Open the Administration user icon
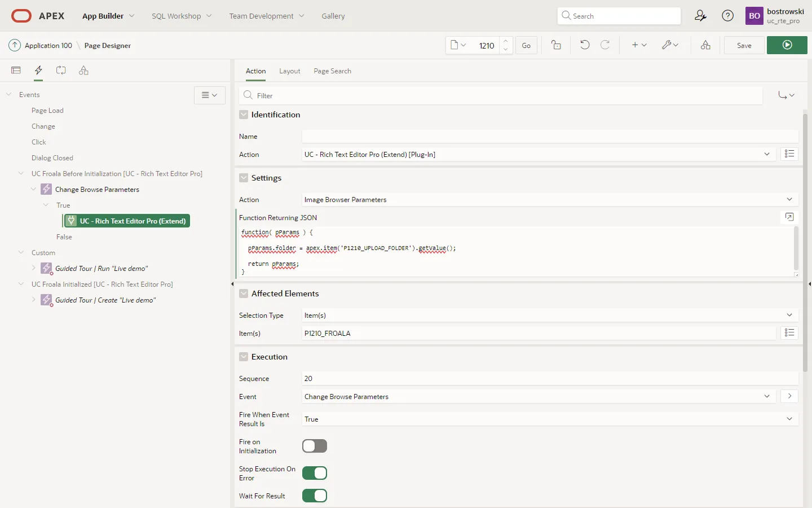Image resolution: width=812 pixels, height=508 pixels. click(700, 16)
